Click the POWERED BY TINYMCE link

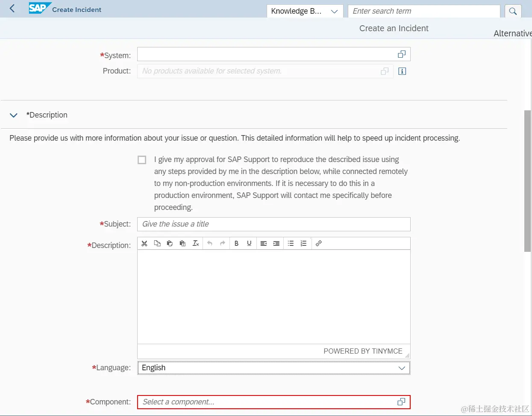pyautogui.click(x=363, y=351)
